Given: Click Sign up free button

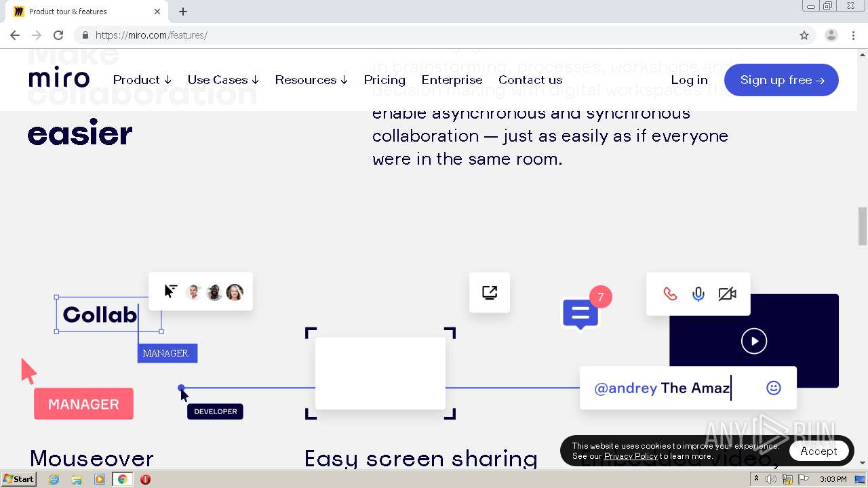Looking at the screenshot, I should point(781,80).
